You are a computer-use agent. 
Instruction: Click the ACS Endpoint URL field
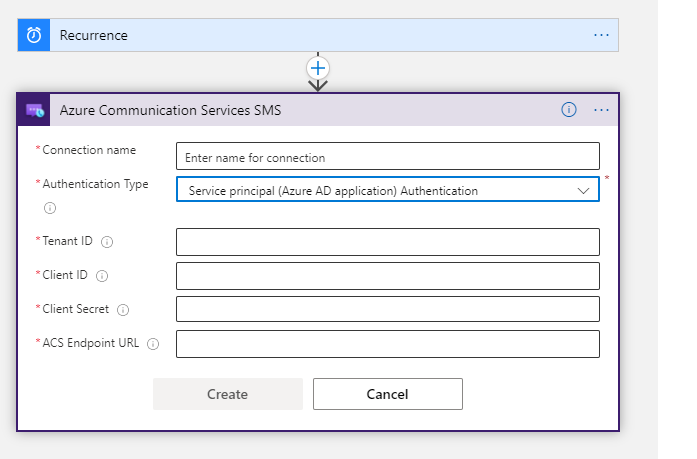(388, 343)
